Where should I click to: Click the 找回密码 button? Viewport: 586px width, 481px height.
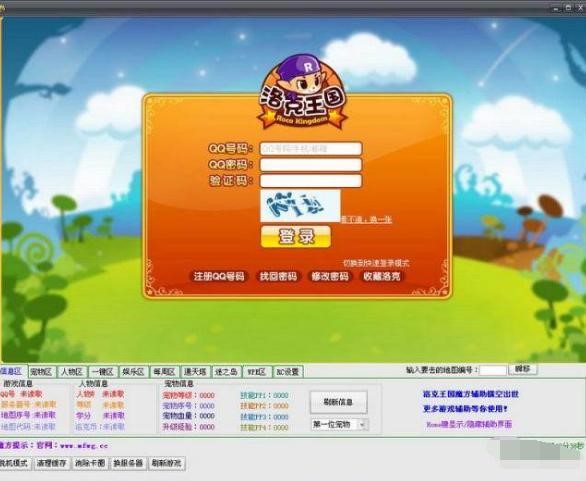tap(278, 277)
